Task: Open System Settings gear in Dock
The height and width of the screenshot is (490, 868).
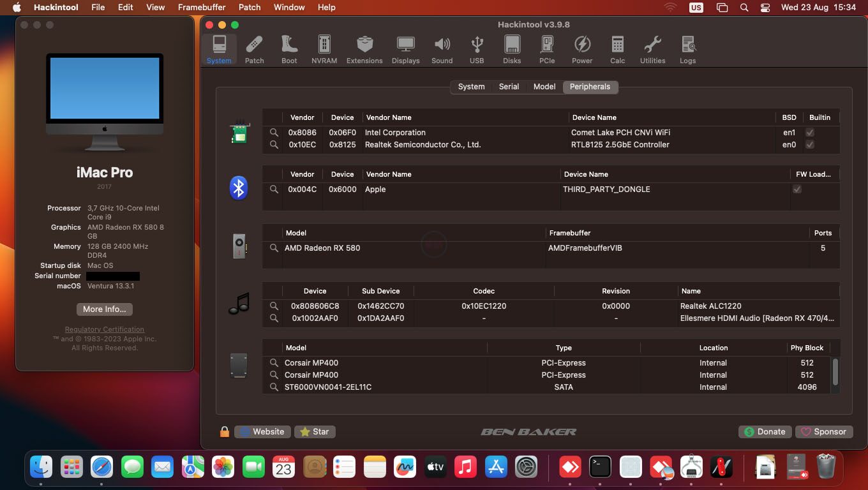Action: point(527,468)
